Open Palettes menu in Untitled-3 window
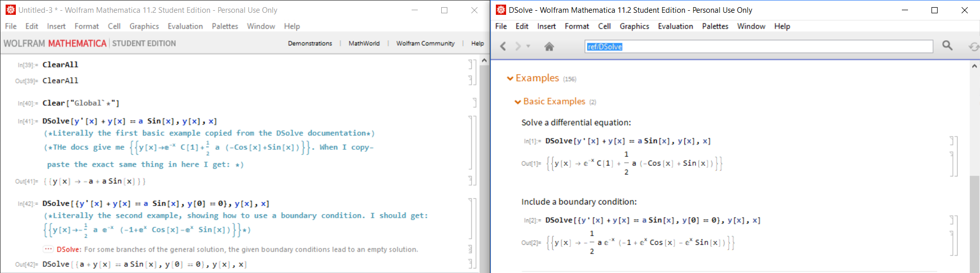The width and height of the screenshot is (980, 273). (225, 26)
